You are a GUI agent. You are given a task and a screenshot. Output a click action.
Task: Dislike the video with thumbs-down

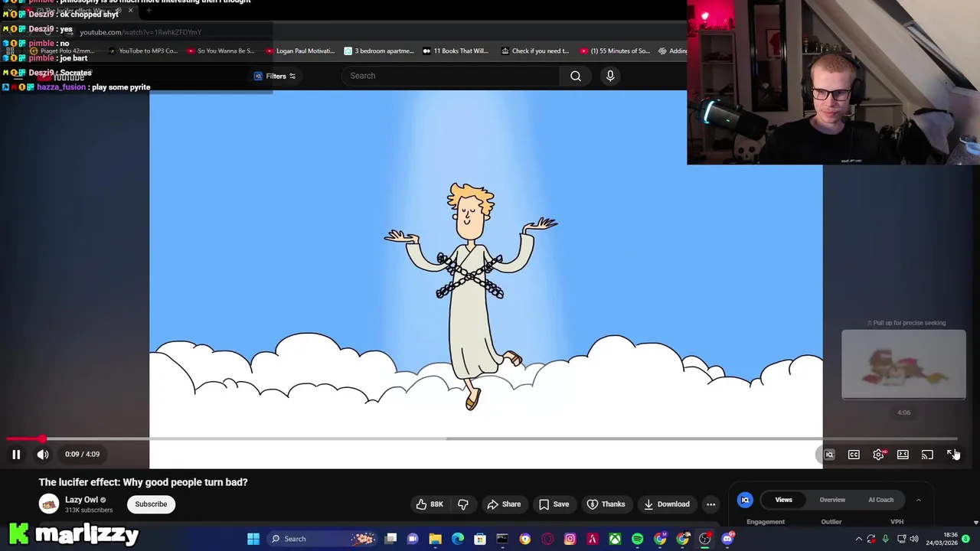[463, 504]
